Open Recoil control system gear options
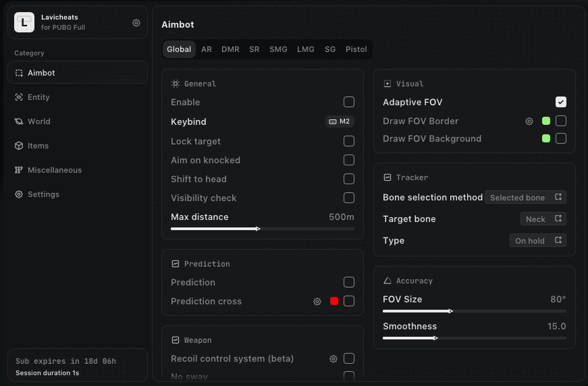This screenshot has height=386, width=588. (x=333, y=359)
